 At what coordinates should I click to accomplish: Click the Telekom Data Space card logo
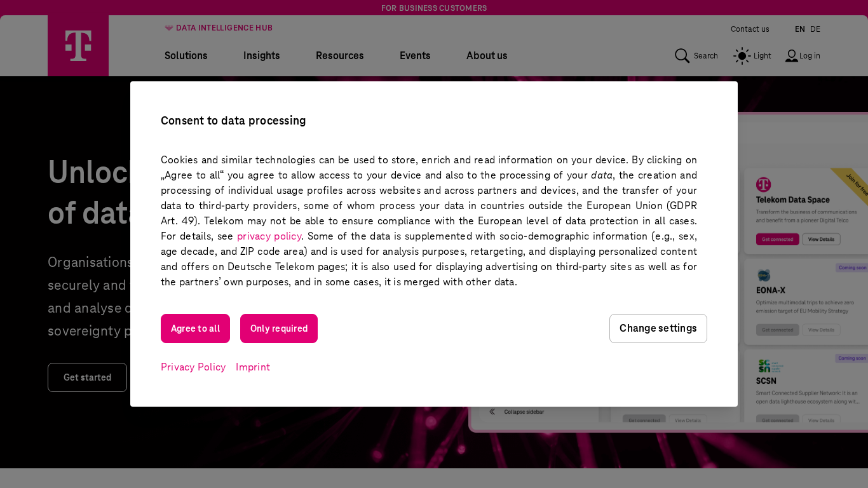pos(763,185)
